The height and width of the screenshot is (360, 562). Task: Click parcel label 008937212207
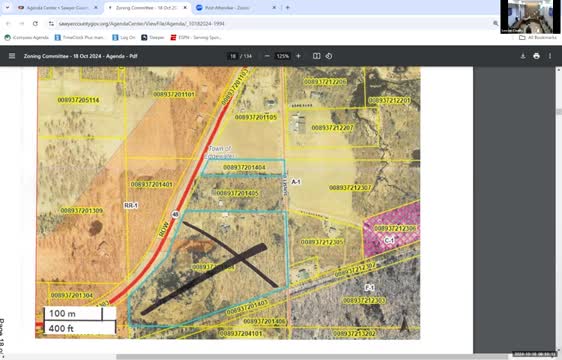click(332, 128)
